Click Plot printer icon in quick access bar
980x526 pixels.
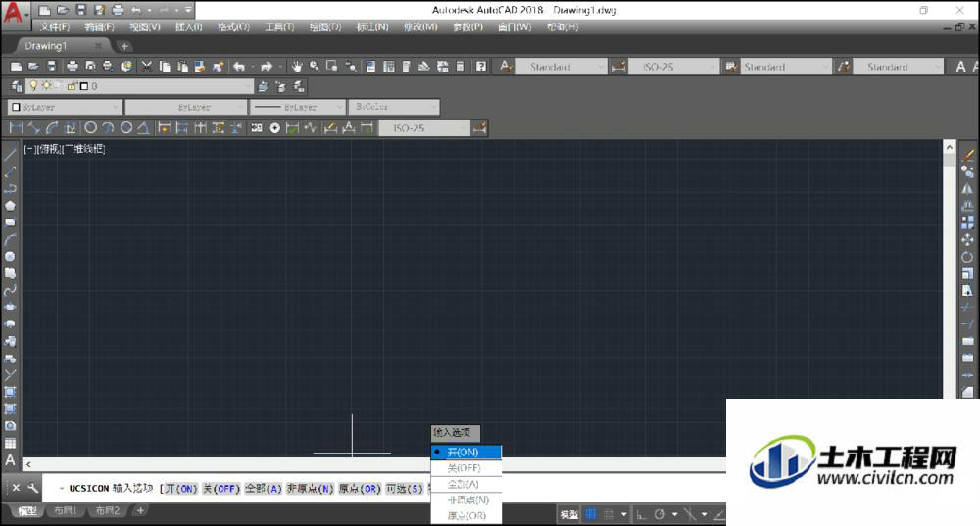(118, 10)
